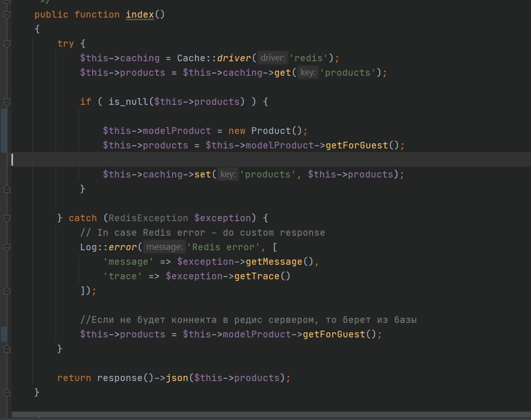This screenshot has height=420, width=531.
Task: Collapse the is_null if-block fold marker
Action: tap(7, 102)
